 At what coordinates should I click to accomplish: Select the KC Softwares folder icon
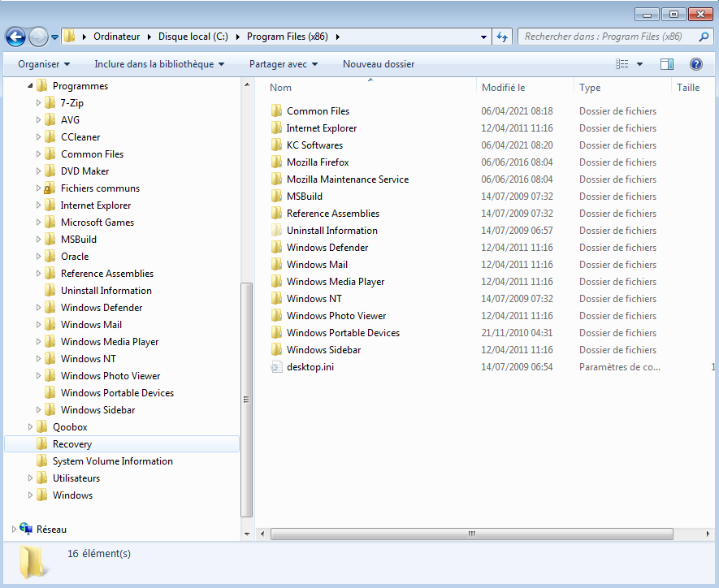pos(276,145)
